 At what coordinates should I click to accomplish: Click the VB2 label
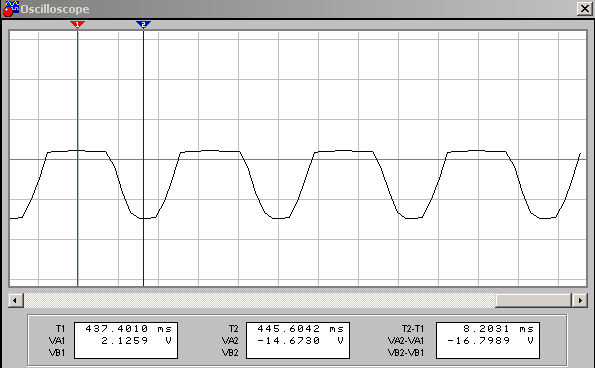230,353
